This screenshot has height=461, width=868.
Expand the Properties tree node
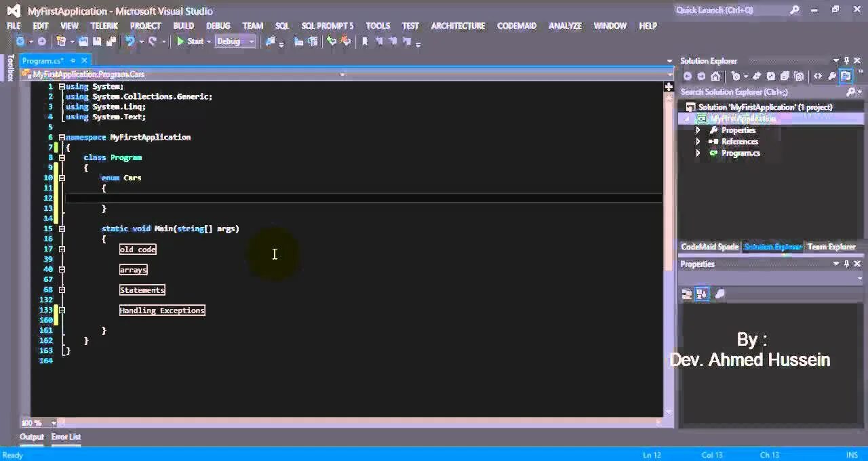(698, 130)
